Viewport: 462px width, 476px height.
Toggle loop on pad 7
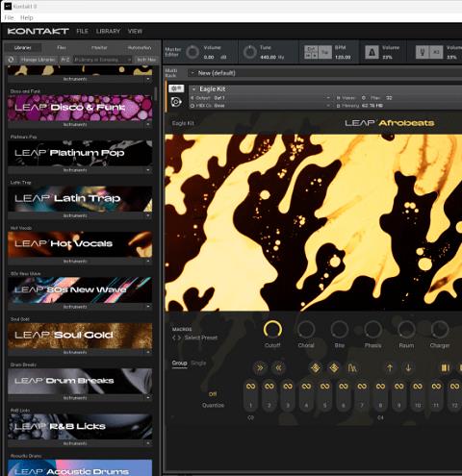(362, 387)
